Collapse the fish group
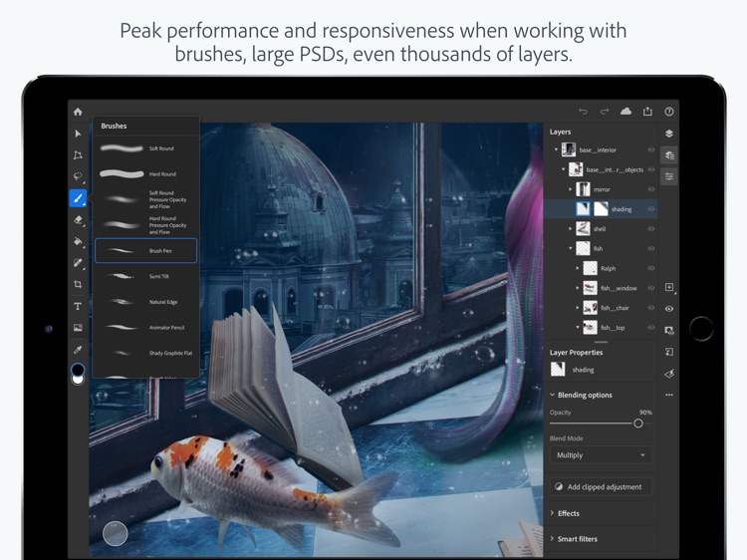747x560 pixels. (571, 248)
